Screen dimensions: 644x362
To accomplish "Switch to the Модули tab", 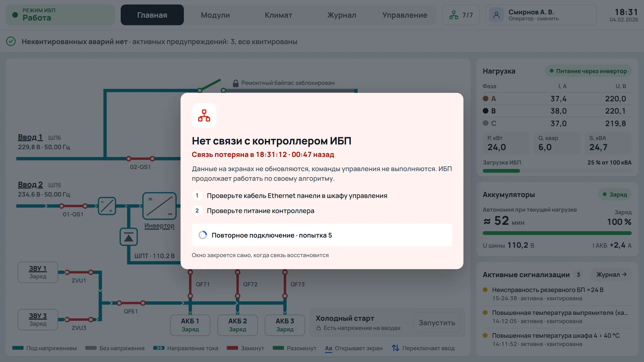I will [215, 15].
